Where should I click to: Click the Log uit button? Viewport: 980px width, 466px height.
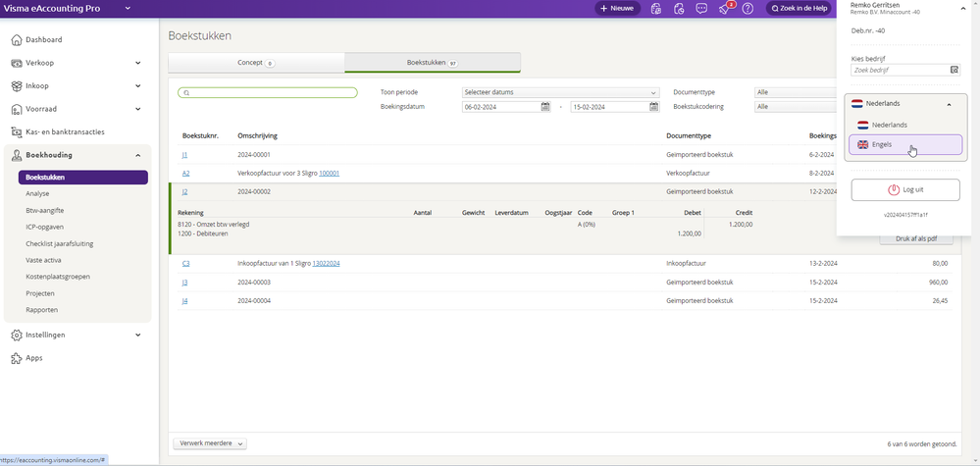click(x=904, y=189)
